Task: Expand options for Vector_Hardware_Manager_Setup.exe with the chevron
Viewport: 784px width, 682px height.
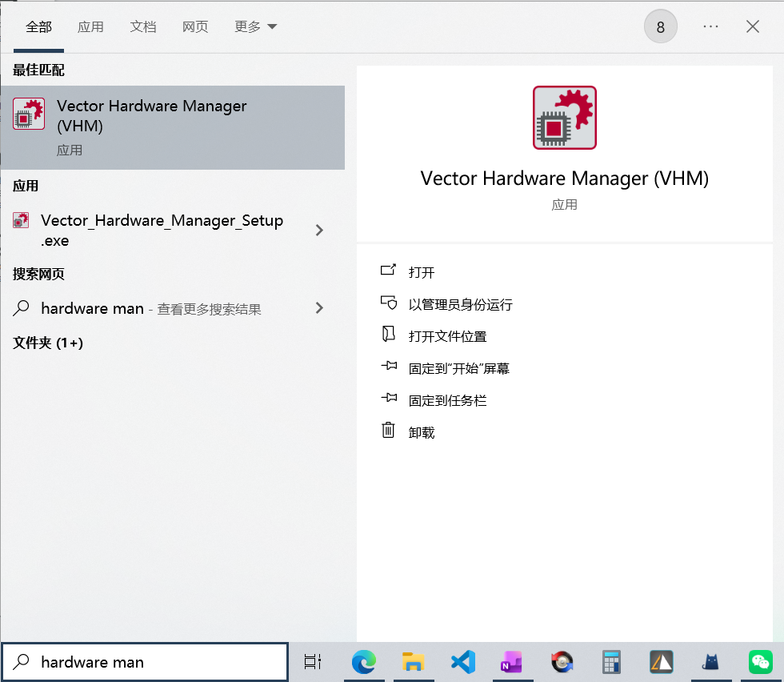Action: click(319, 231)
